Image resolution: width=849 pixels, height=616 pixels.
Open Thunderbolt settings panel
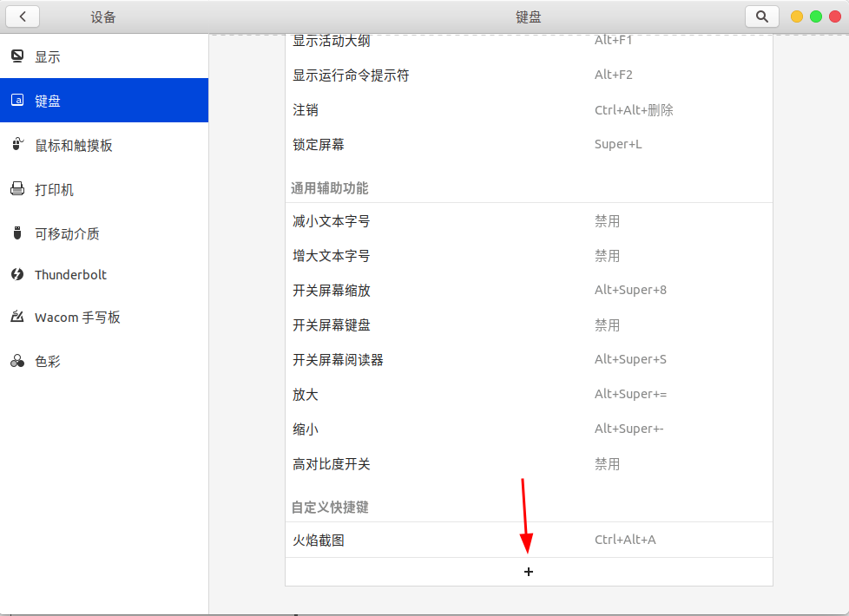(x=104, y=274)
